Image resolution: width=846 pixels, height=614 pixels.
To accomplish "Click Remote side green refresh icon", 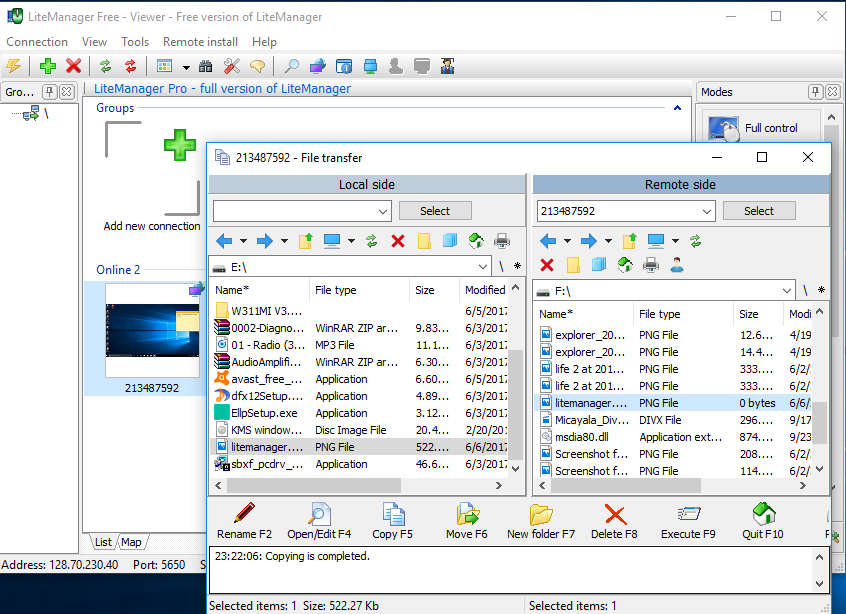I will 695,241.
